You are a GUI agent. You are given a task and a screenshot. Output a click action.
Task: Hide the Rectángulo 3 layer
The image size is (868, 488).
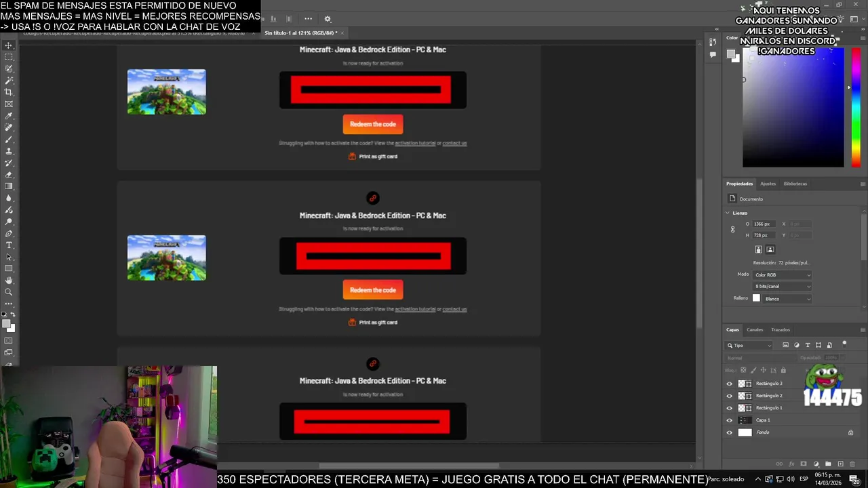[730, 384]
